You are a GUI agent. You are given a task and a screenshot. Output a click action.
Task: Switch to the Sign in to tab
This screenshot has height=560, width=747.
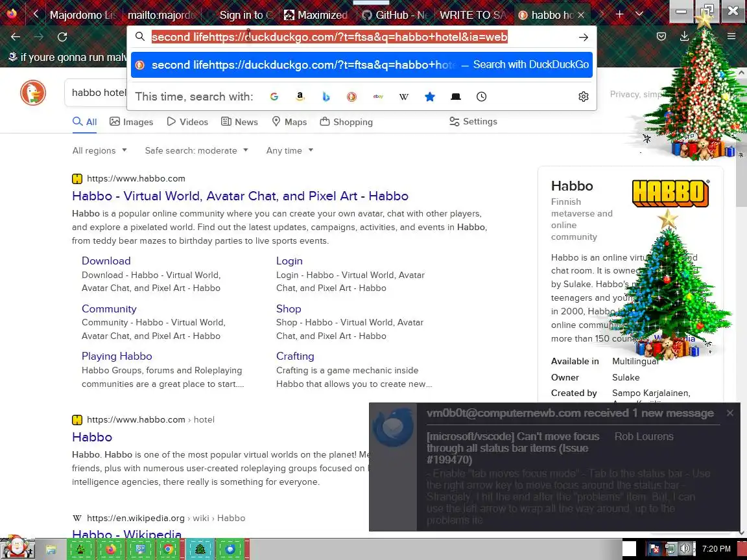[x=241, y=16]
